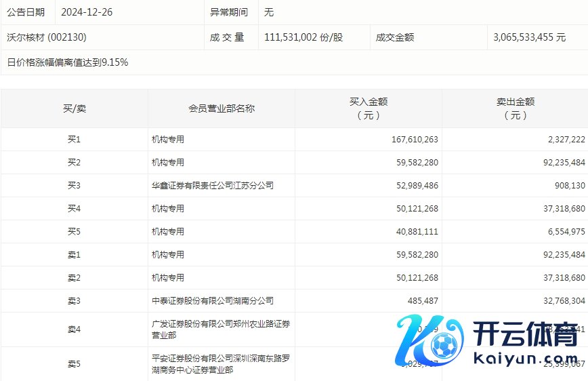The image size is (588, 381).
Task: Select the 成交量 value 111,531,002 份/股
Action: pyautogui.click(x=303, y=37)
